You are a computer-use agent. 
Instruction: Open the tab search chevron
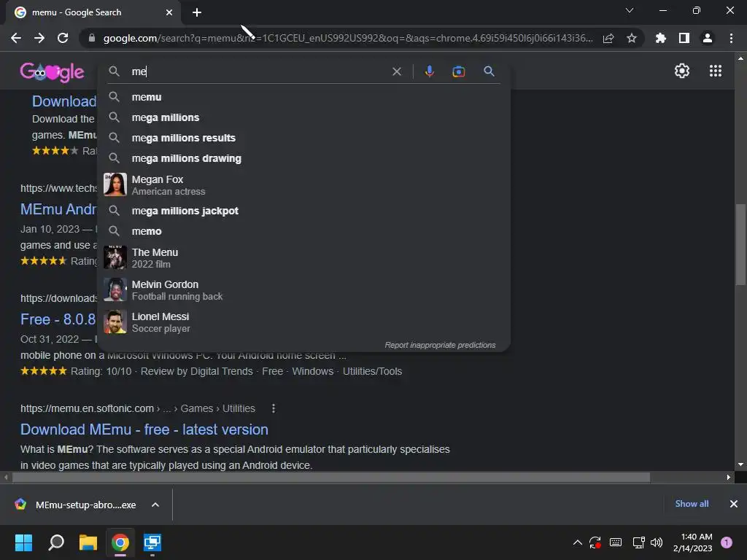[630, 10]
